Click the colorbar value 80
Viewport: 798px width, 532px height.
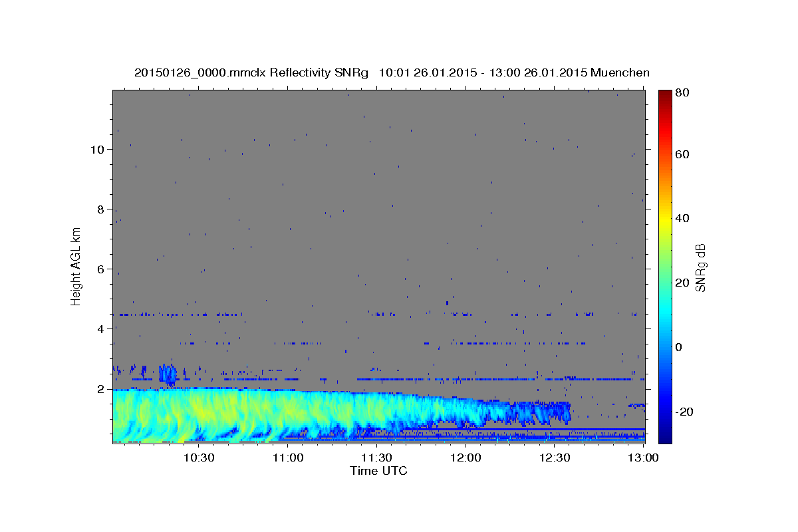click(682, 92)
